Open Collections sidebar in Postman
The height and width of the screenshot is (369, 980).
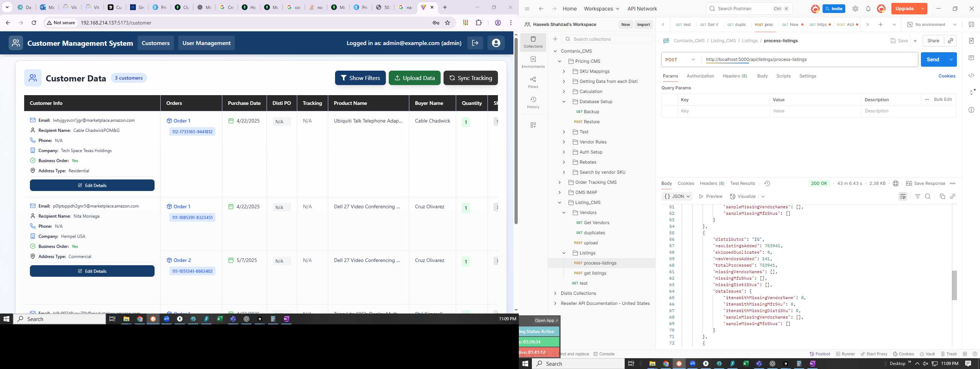[x=533, y=42]
